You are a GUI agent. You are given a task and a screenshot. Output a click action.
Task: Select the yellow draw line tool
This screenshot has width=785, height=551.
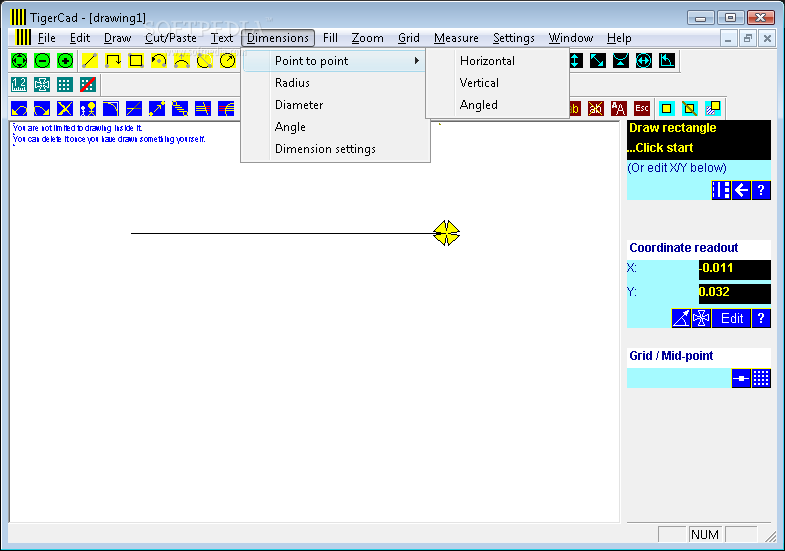click(90, 61)
